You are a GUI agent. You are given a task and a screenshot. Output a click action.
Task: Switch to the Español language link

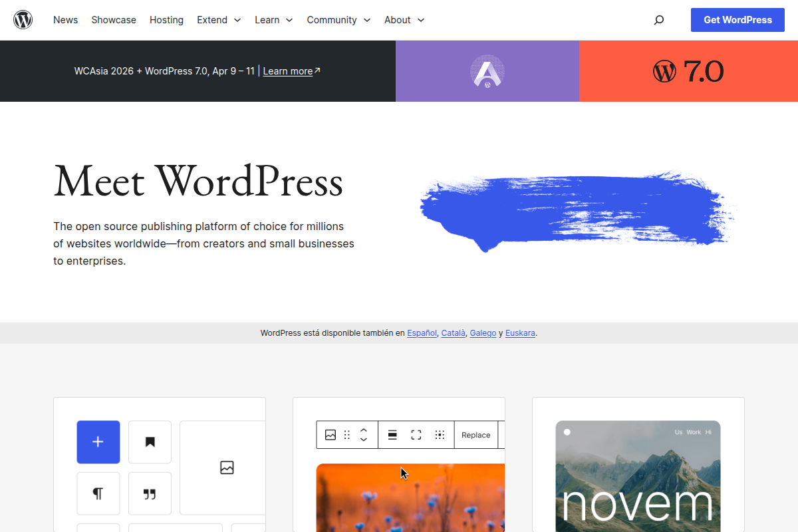tap(422, 333)
